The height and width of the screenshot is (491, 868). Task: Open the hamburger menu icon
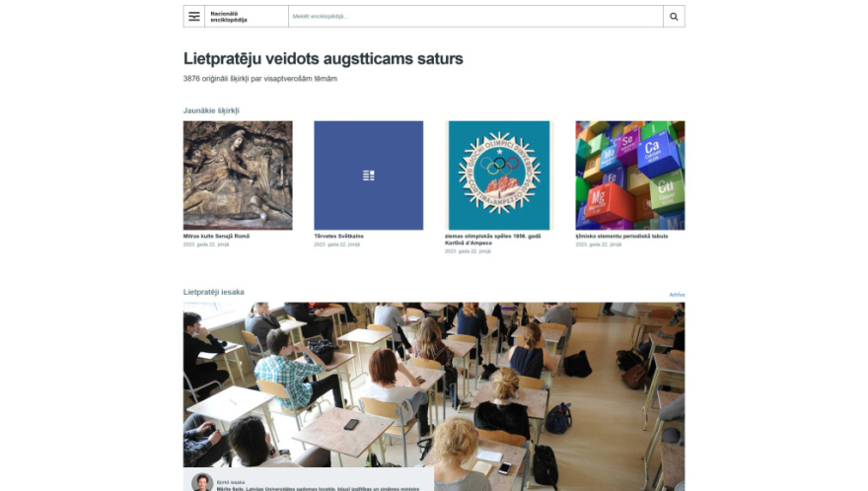click(193, 17)
